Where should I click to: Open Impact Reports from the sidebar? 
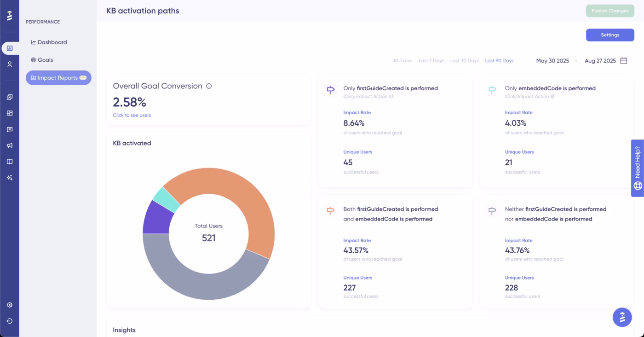coord(58,78)
